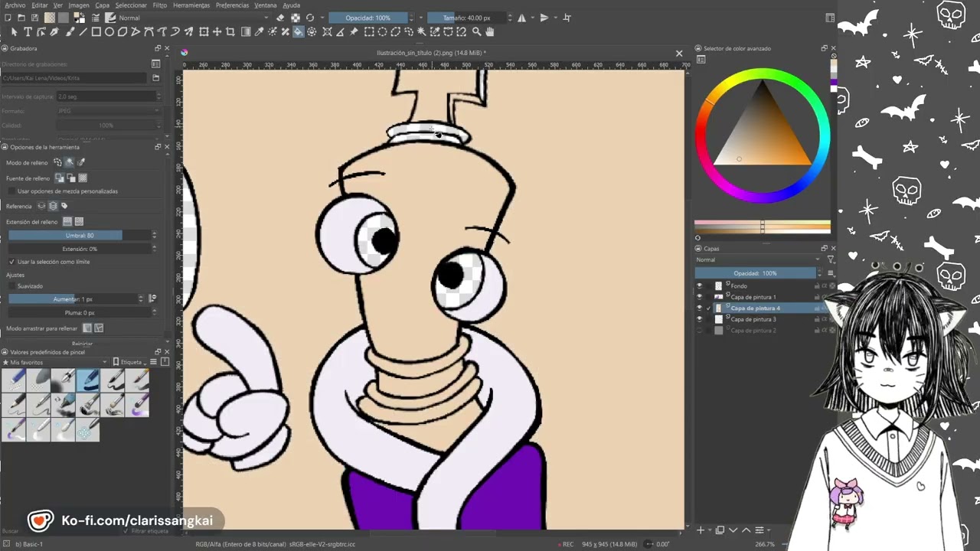Select the Elliptical selection tool
This screenshot has width=980, height=551.
pyautogui.click(x=383, y=32)
